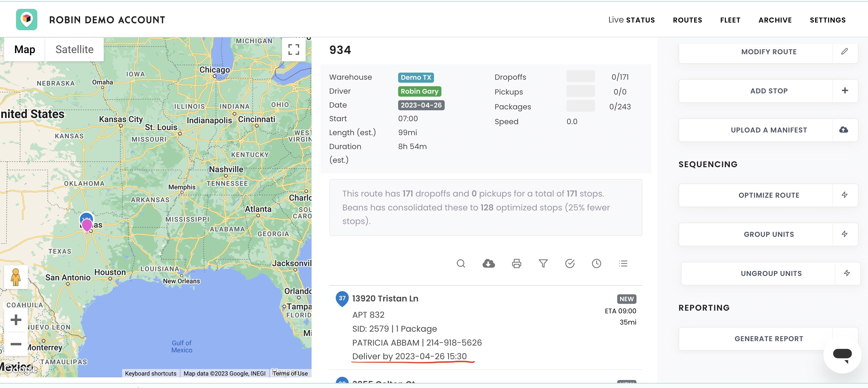Select stop 37 at 13920 Tristan Ln
This screenshot has height=388, width=868.
pyautogui.click(x=486, y=327)
